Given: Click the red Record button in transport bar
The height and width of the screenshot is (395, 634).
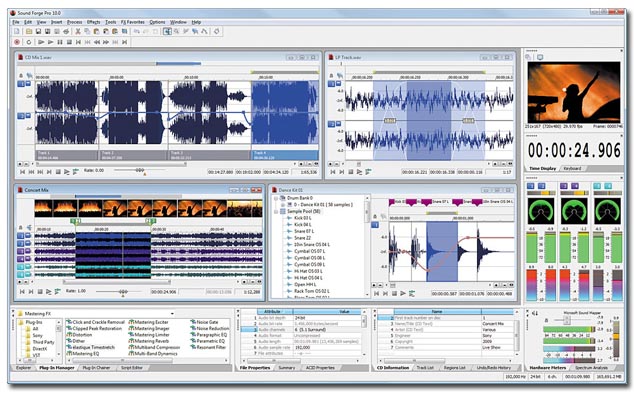Looking at the screenshot, I should pyautogui.click(x=17, y=42).
